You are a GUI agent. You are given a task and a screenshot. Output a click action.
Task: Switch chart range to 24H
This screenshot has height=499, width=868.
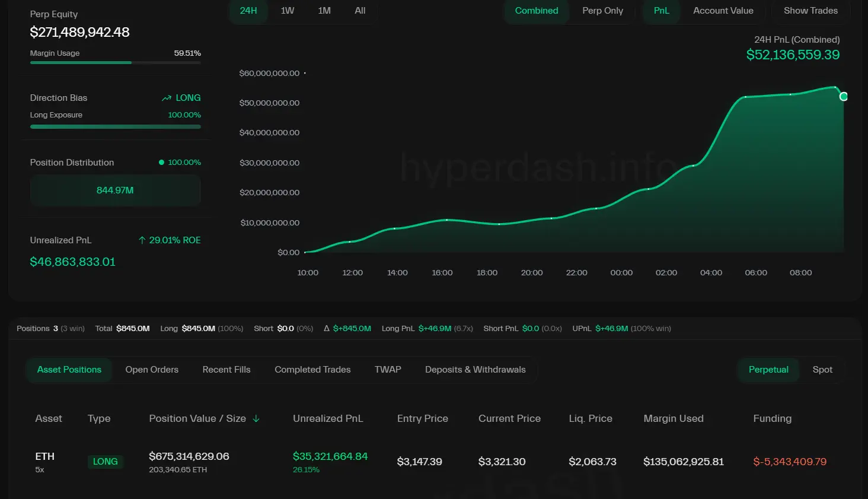[248, 11]
